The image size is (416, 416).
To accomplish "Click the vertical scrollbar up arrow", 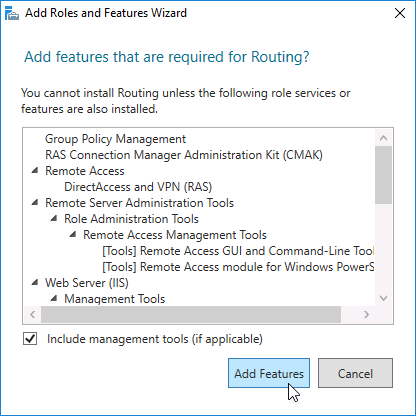I will [383, 138].
